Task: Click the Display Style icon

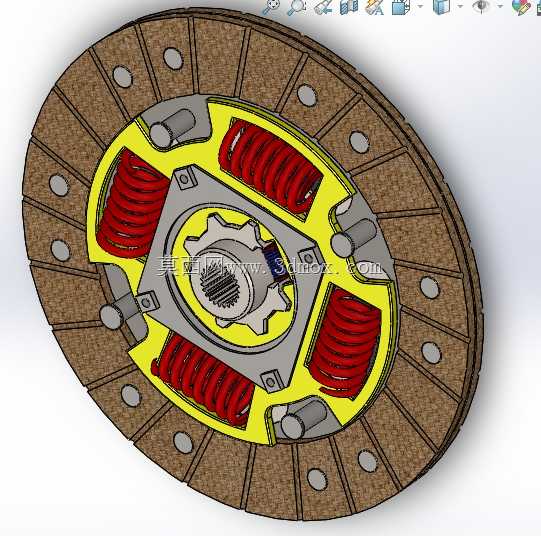Action: [x=442, y=7]
